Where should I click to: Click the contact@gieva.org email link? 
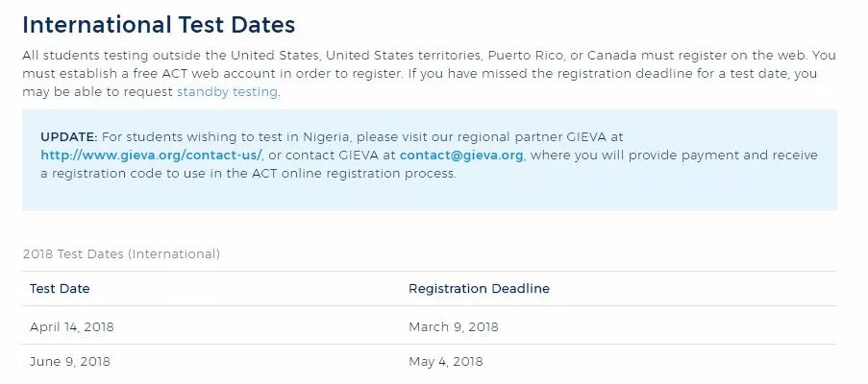(x=461, y=156)
